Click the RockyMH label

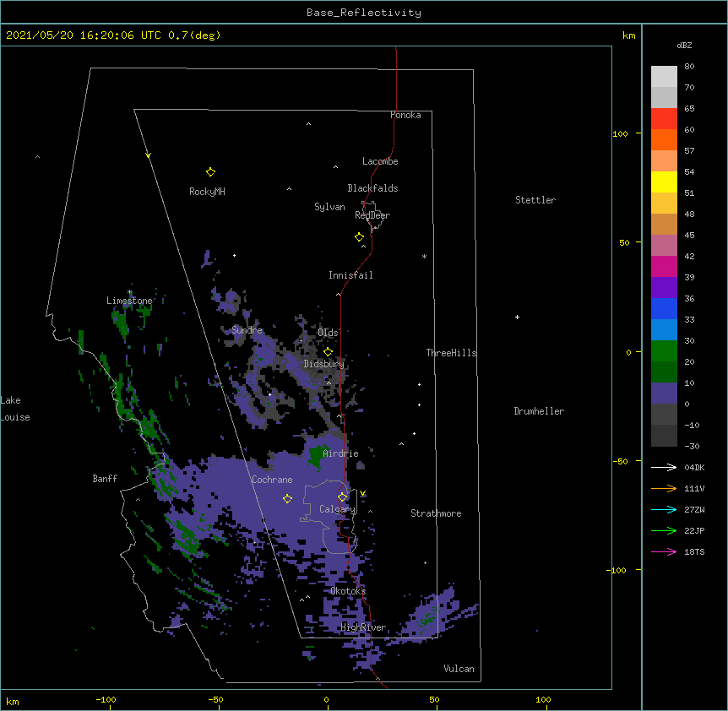pyautogui.click(x=207, y=192)
